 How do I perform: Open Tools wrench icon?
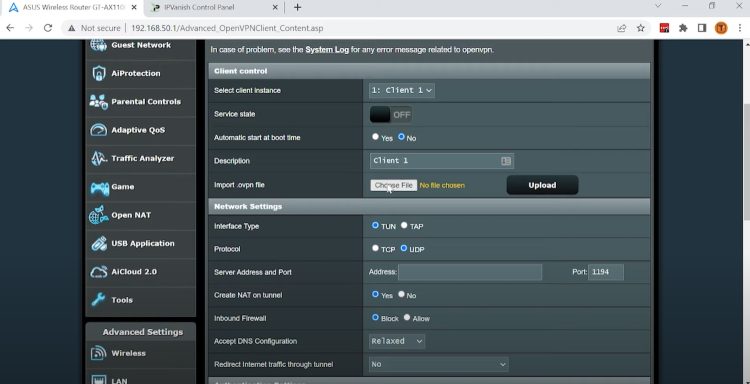click(x=99, y=300)
